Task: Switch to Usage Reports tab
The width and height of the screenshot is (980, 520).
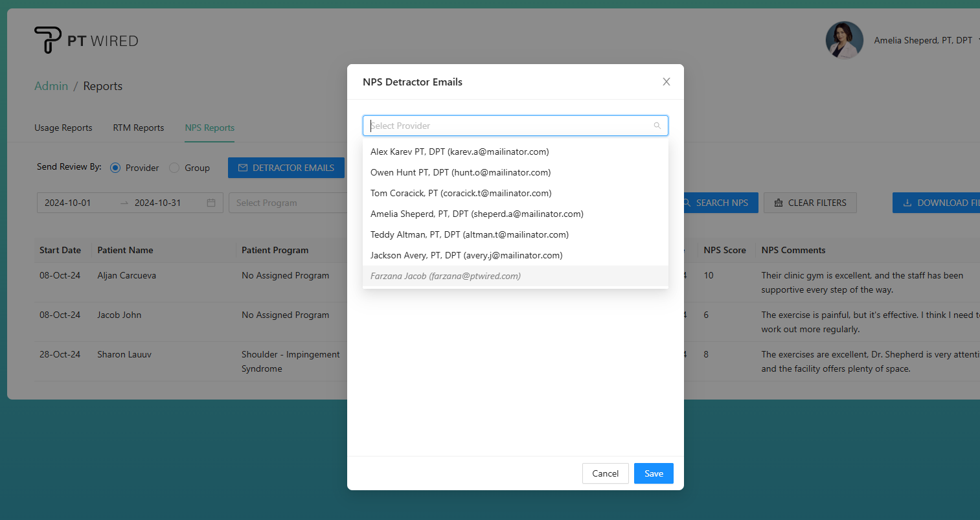Action: tap(63, 128)
